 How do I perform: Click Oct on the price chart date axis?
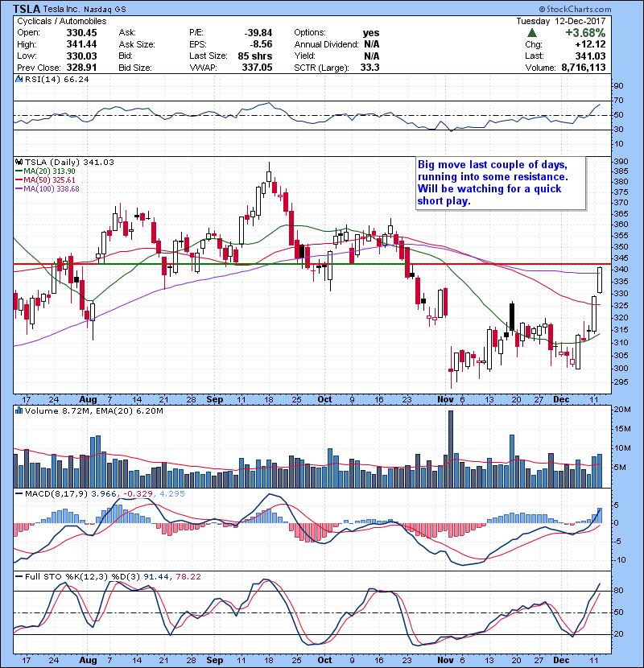click(x=324, y=400)
